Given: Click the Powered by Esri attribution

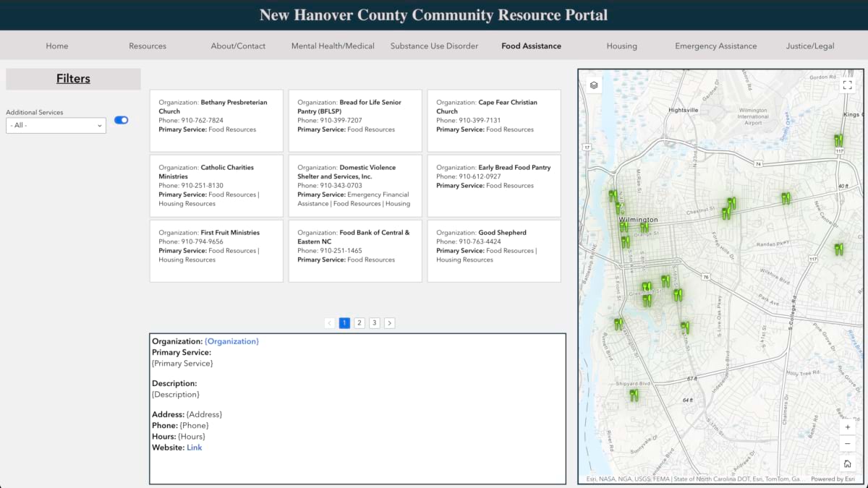Looking at the screenshot, I should 833,479.
